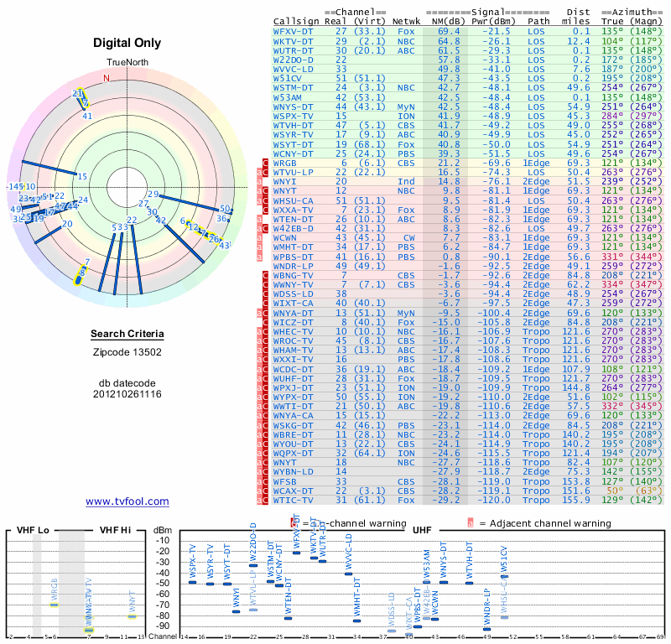Select the WNYS-DT callsign row
The image size is (671, 644).
point(293,107)
